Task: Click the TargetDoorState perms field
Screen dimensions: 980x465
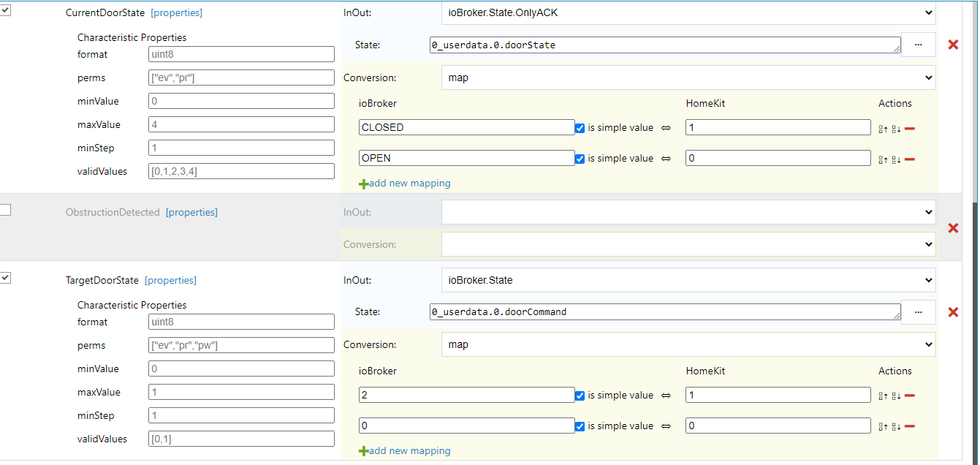Action: click(241, 345)
